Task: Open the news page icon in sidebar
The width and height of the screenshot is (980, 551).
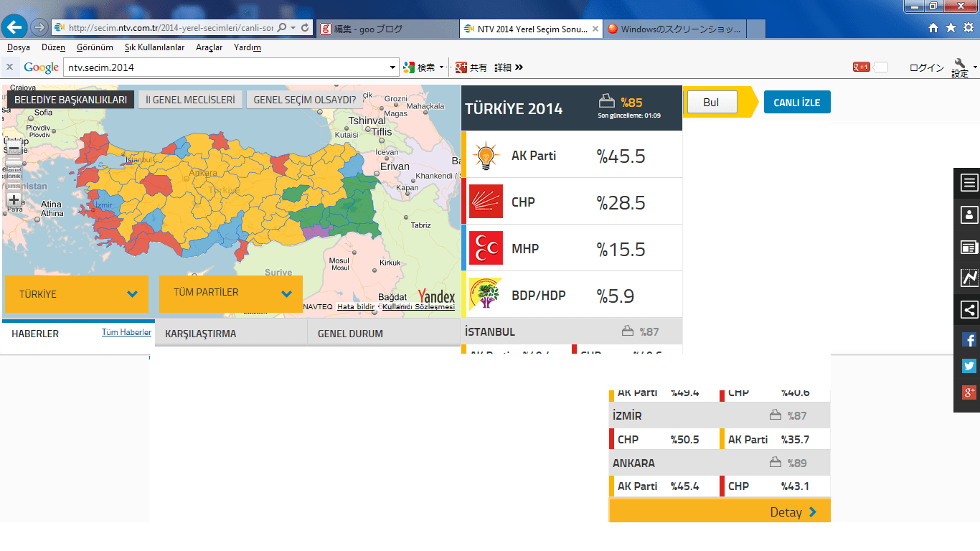Action: (969, 247)
